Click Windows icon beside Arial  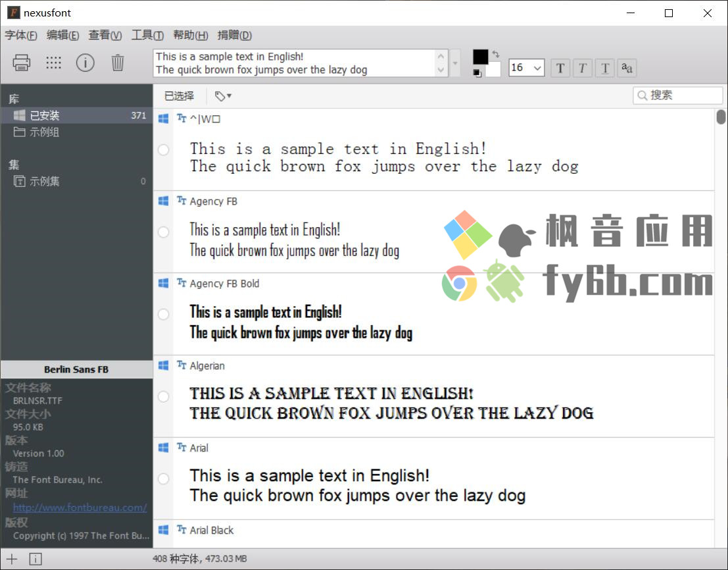[x=164, y=448]
